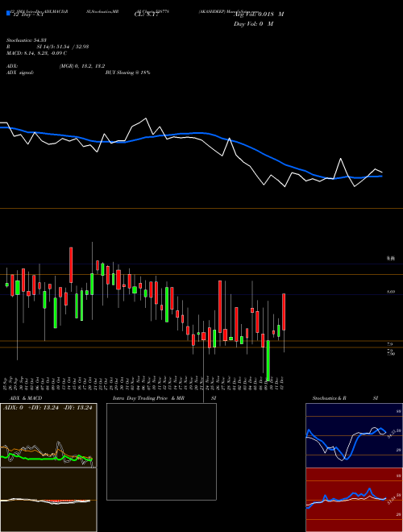Click the 8.69 price level label

coord(391,292)
